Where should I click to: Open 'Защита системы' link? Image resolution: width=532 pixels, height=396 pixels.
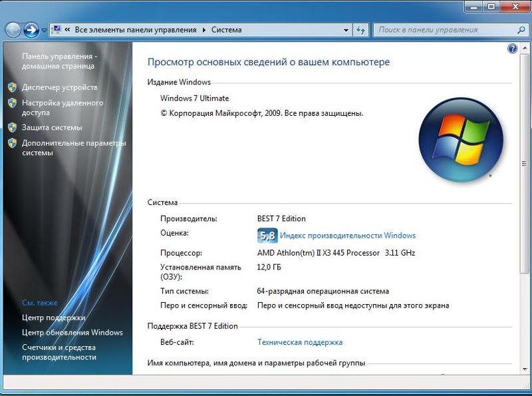(52, 127)
